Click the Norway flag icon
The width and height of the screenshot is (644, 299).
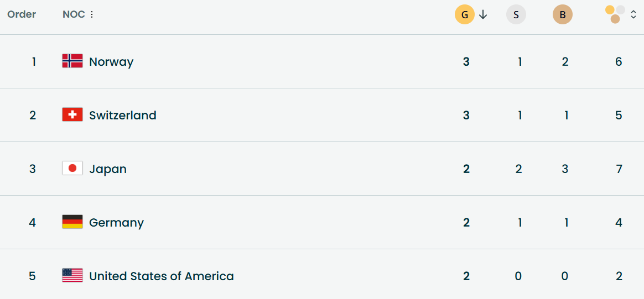point(72,61)
